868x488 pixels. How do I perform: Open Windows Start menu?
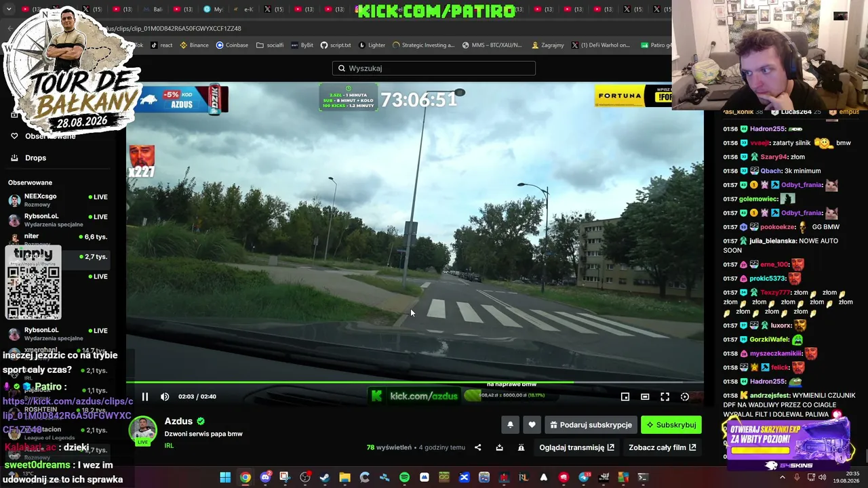225,477
